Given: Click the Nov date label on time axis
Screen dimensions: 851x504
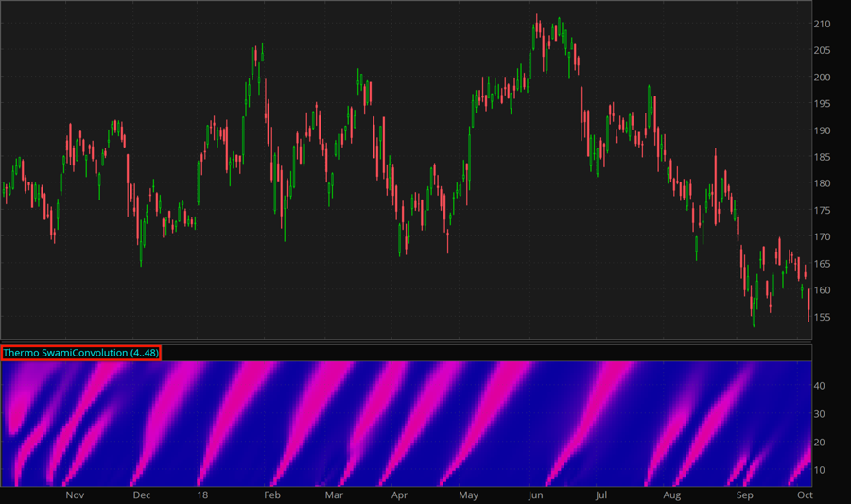Looking at the screenshot, I should click(75, 495).
